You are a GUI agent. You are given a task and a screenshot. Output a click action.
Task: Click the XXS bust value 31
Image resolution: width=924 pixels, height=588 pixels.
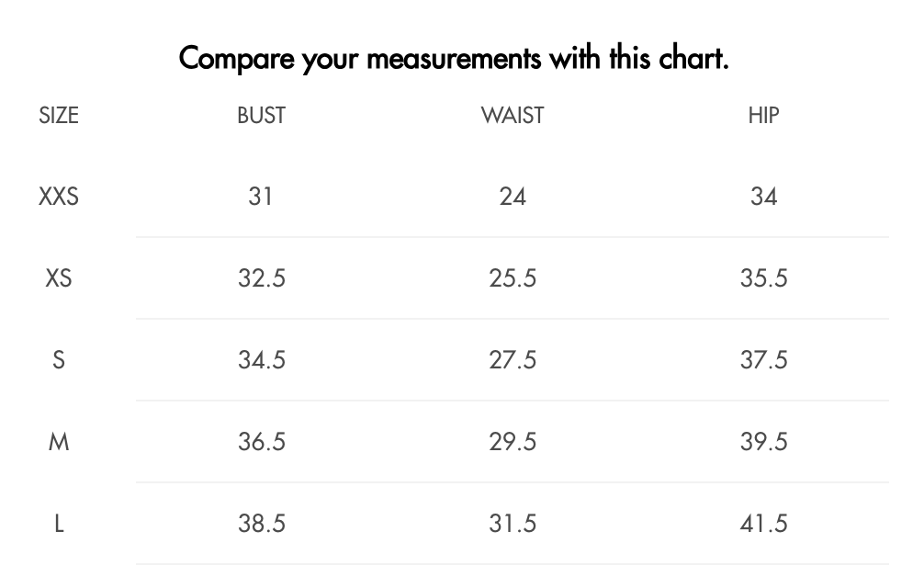pyautogui.click(x=261, y=197)
